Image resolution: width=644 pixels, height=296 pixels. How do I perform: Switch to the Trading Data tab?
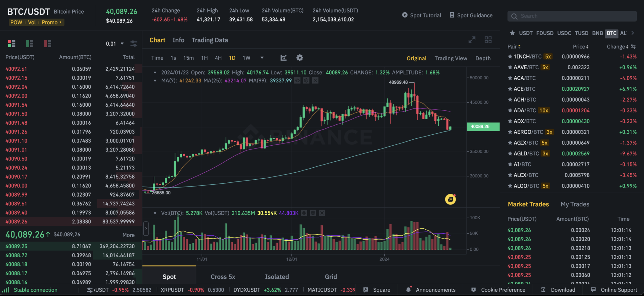tap(210, 40)
